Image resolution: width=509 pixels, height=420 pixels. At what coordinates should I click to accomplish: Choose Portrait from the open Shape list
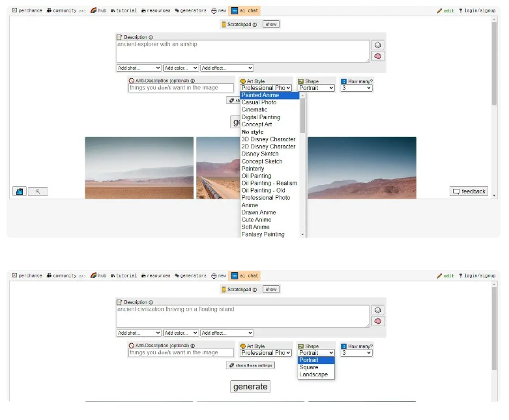316,360
